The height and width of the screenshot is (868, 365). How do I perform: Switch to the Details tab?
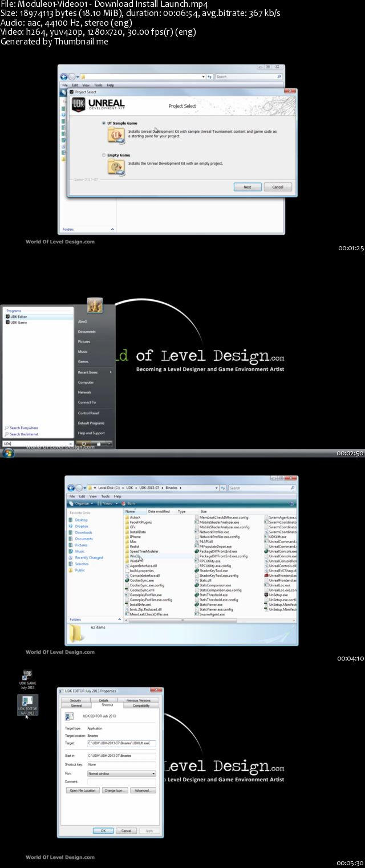click(x=103, y=700)
